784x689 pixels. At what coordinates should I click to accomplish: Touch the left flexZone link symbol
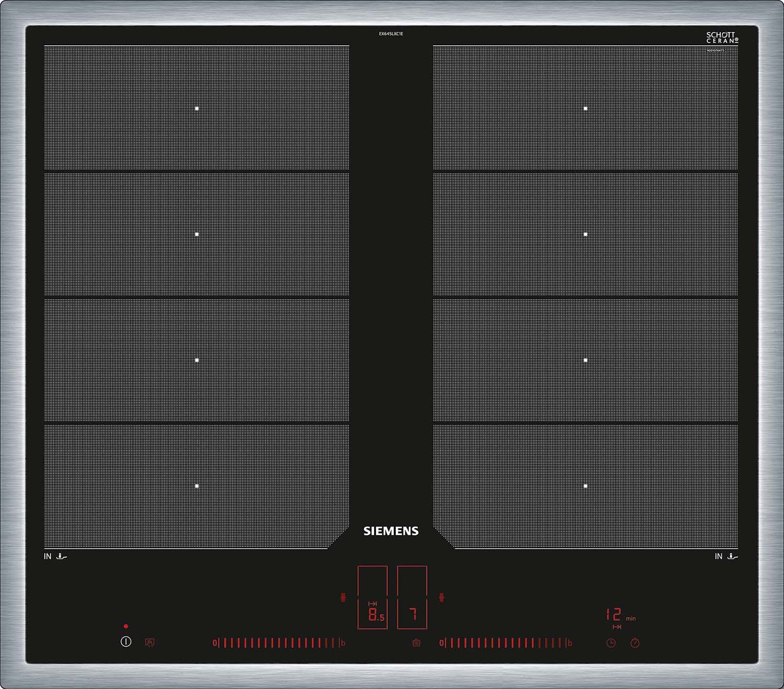pos(343,597)
